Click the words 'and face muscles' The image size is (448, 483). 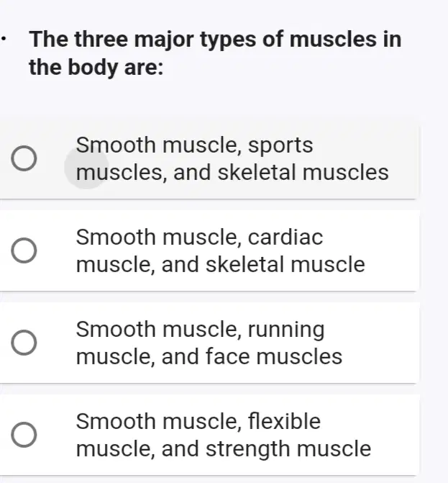tap(252, 357)
